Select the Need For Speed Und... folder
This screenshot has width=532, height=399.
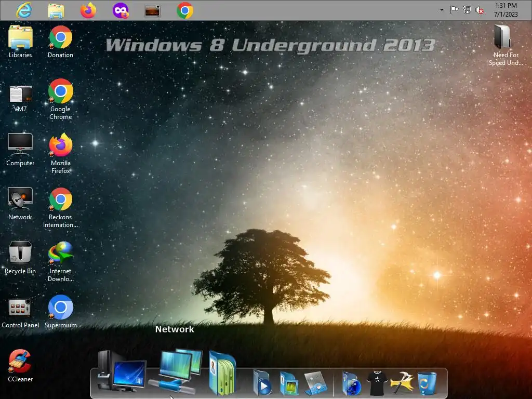pyautogui.click(x=506, y=45)
